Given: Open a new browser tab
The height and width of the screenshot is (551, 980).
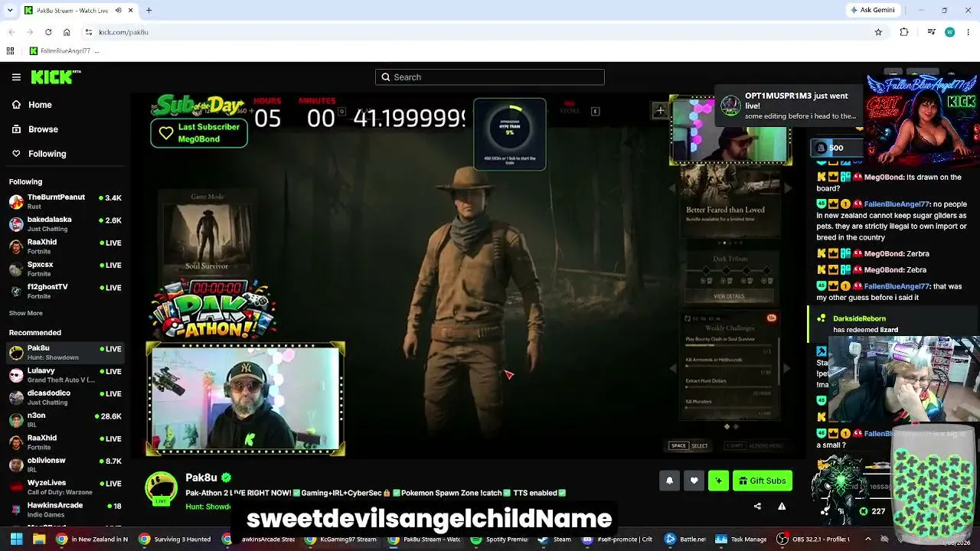Looking at the screenshot, I should tap(149, 10).
